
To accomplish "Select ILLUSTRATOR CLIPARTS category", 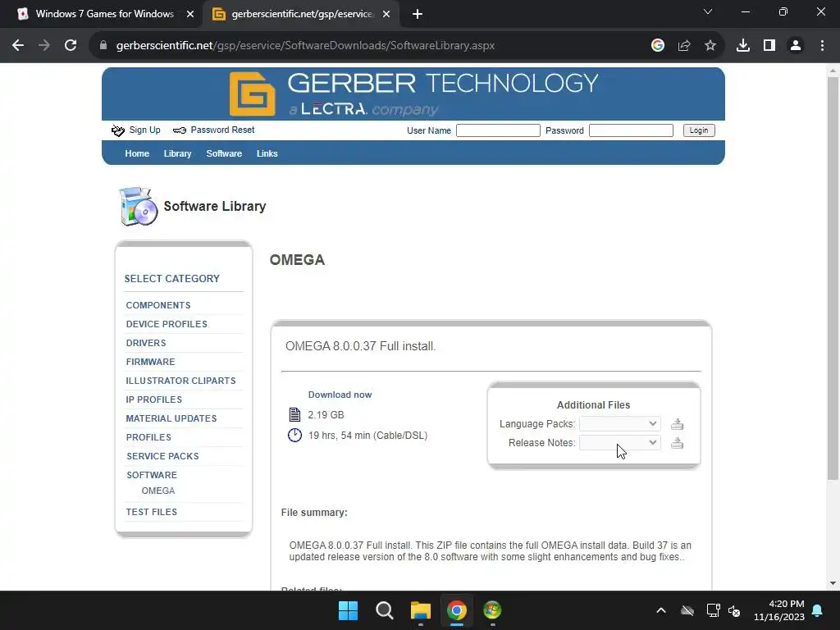I will tap(180, 381).
